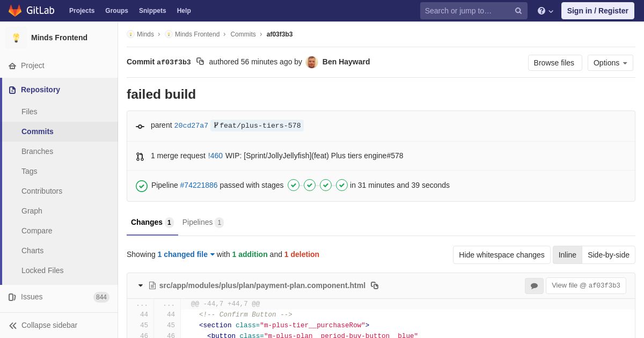644x338 pixels.
Task: Open Issues in the sidebar
Action: [x=59, y=297]
